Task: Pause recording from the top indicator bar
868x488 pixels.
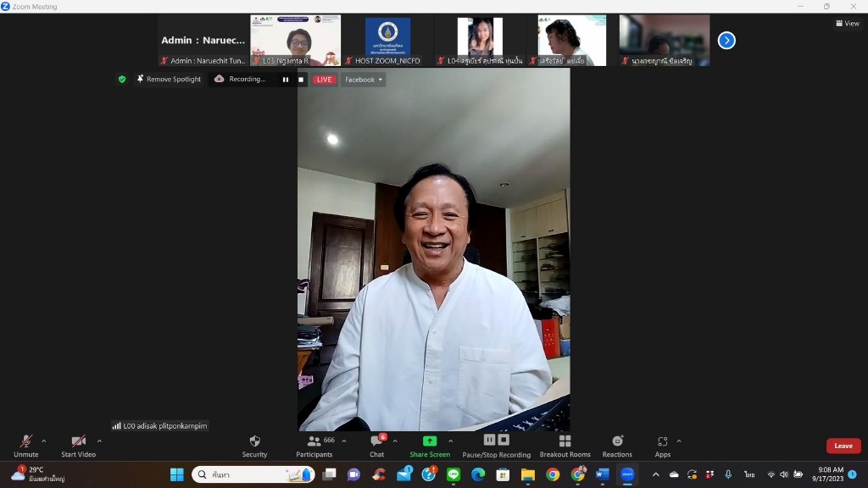Action: [x=286, y=80]
